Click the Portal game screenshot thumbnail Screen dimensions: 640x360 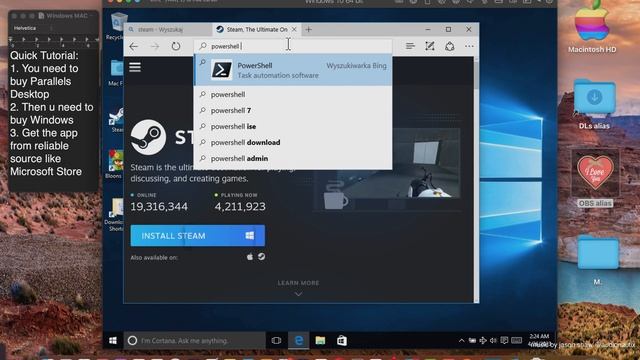427,163
